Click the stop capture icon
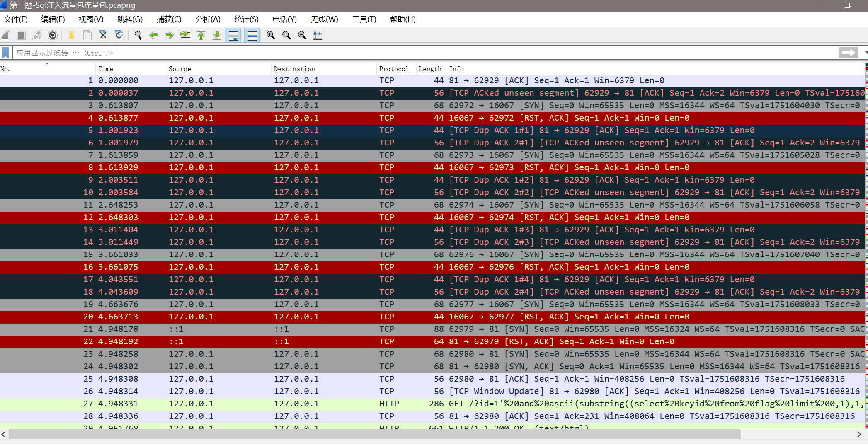 (21, 35)
